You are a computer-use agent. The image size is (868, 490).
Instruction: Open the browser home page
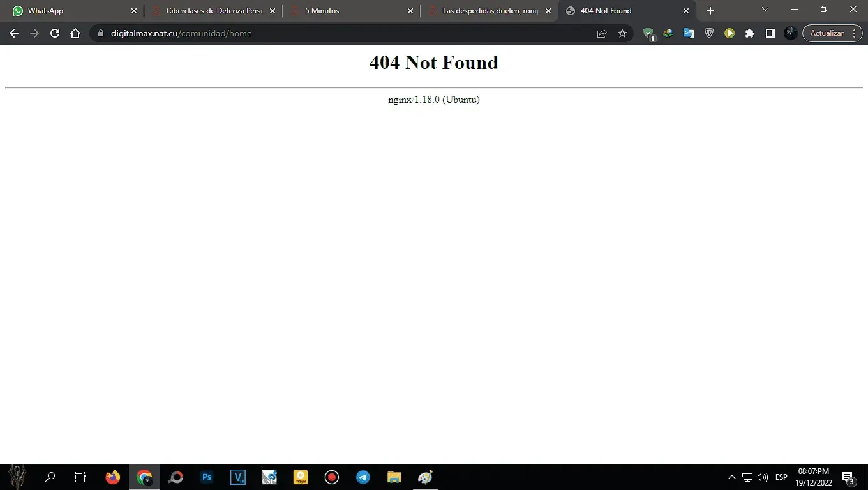[75, 33]
